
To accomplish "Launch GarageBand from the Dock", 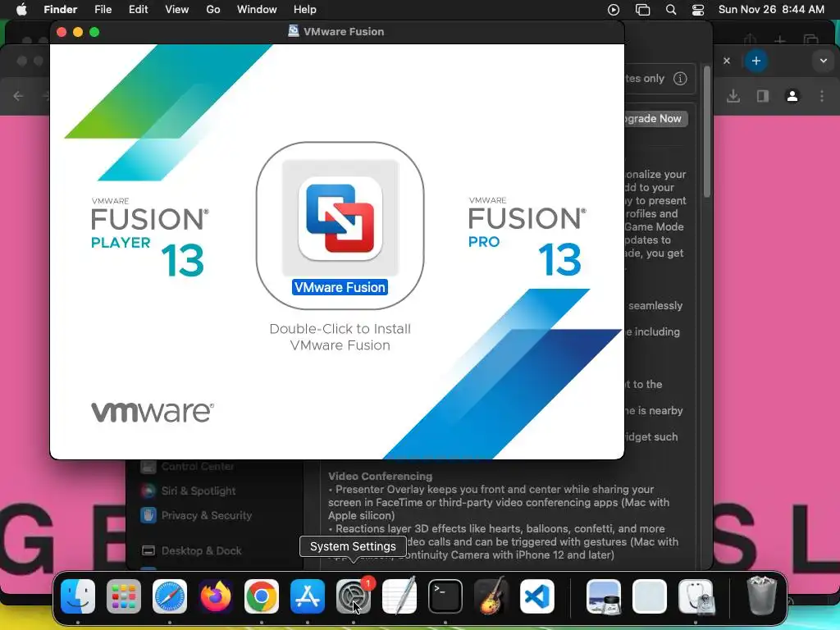I will pyautogui.click(x=491, y=596).
